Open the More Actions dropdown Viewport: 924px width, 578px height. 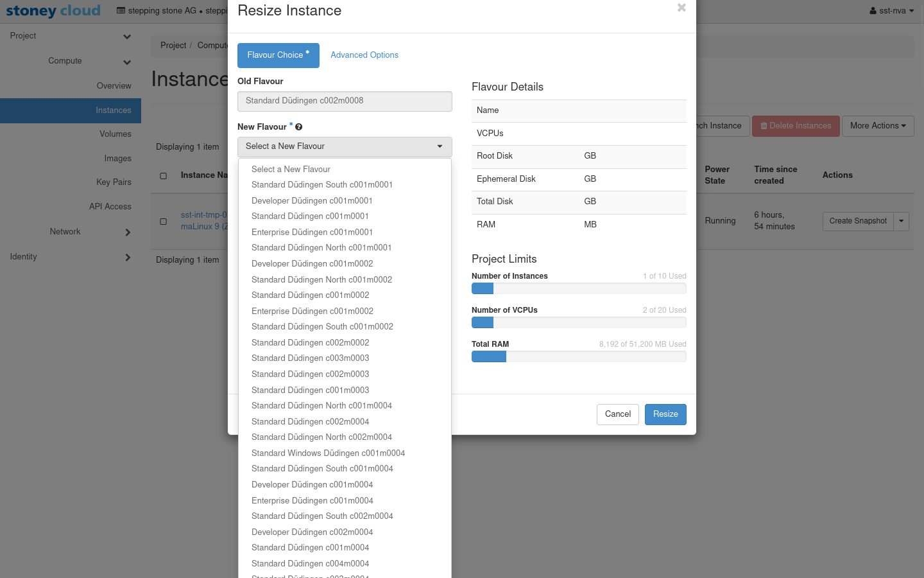click(877, 126)
